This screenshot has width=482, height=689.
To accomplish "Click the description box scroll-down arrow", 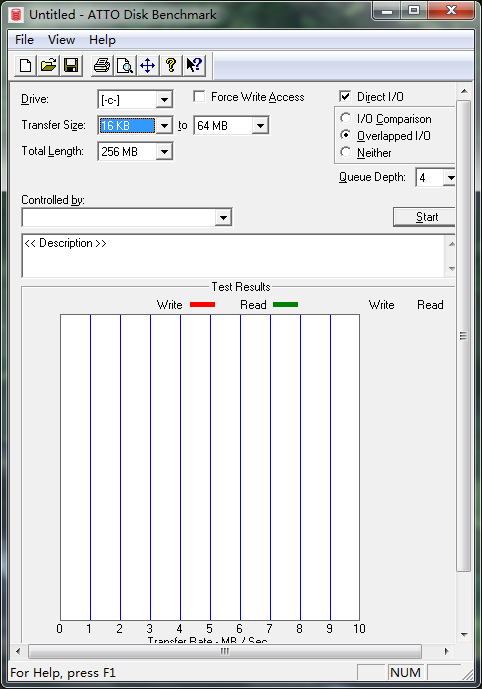I will (451, 268).
